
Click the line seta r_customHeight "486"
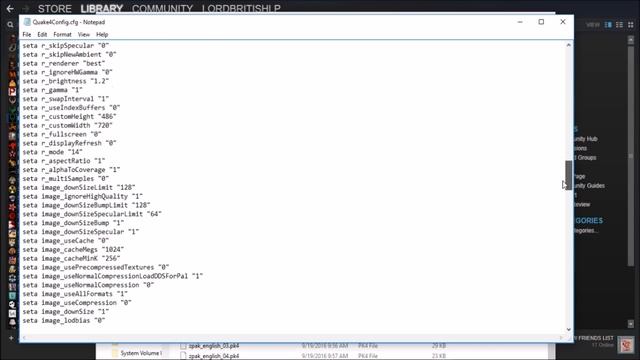point(69,117)
